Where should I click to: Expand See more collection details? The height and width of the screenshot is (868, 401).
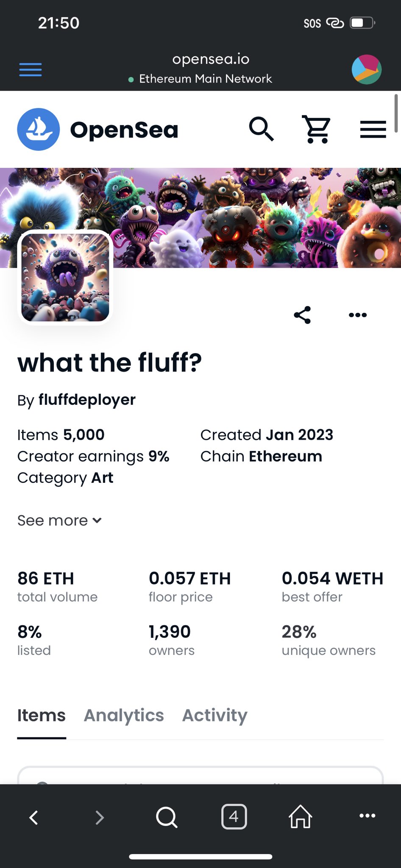pyautogui.click(x=59, y=520)
